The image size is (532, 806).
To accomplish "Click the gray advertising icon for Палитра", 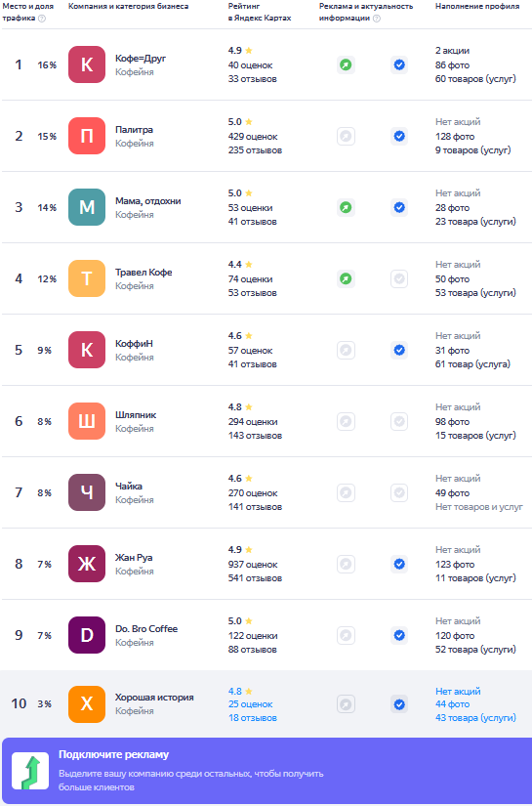I will coord(346,136).
